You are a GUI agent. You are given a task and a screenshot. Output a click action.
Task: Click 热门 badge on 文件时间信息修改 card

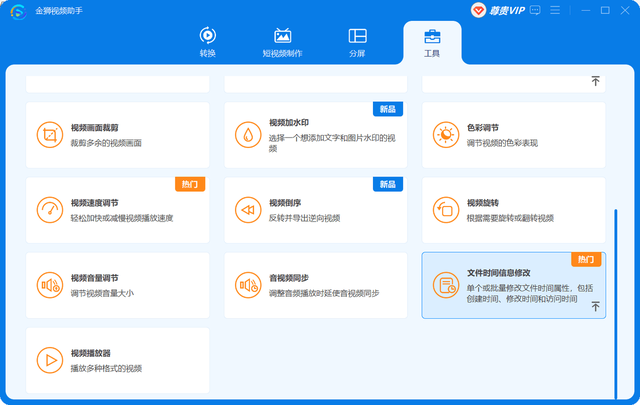586,259
